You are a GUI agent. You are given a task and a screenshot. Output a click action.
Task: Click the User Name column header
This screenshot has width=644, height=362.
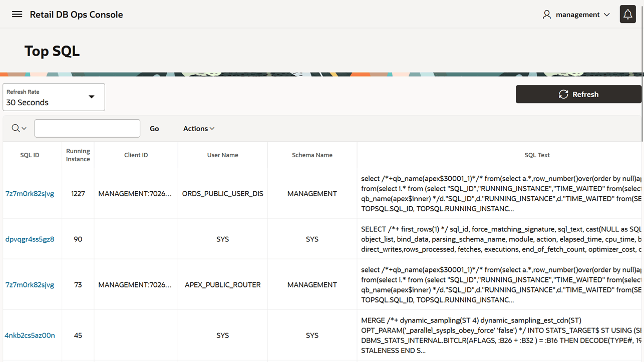222,155
